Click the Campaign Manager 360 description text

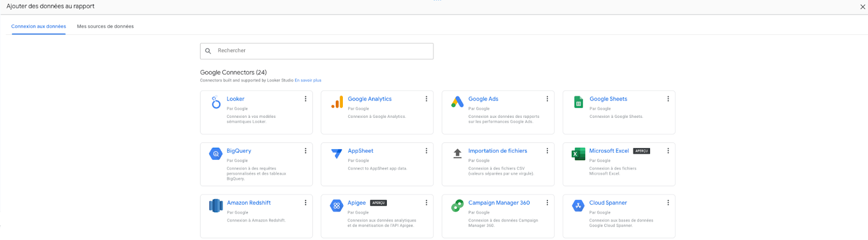coord(503,223)
